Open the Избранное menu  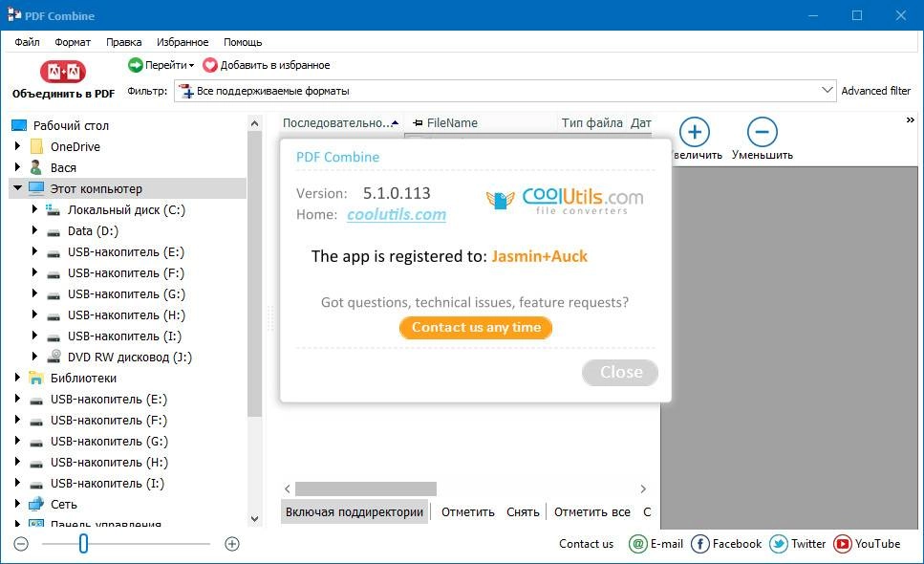click(183, 42)
